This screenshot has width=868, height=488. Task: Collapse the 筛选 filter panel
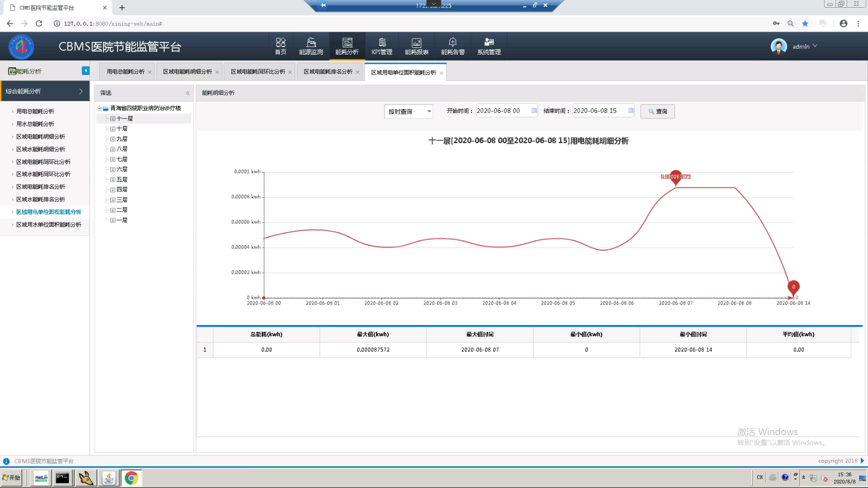(x=188, y=93)
